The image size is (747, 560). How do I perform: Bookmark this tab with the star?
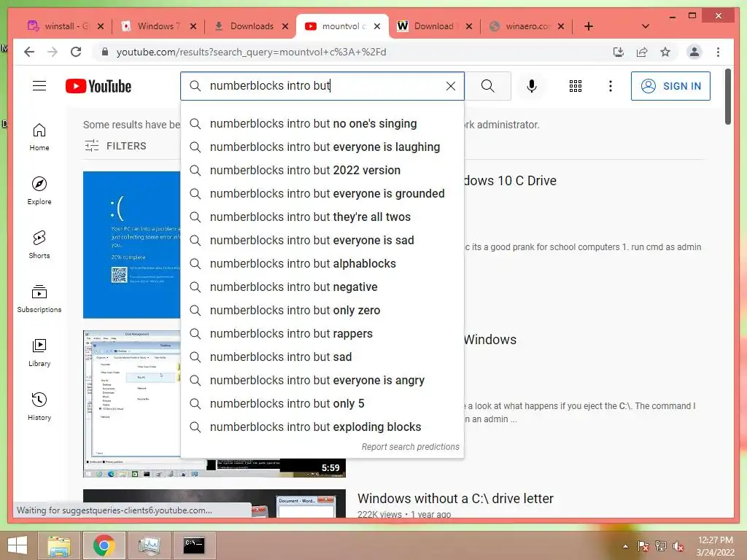665,52
